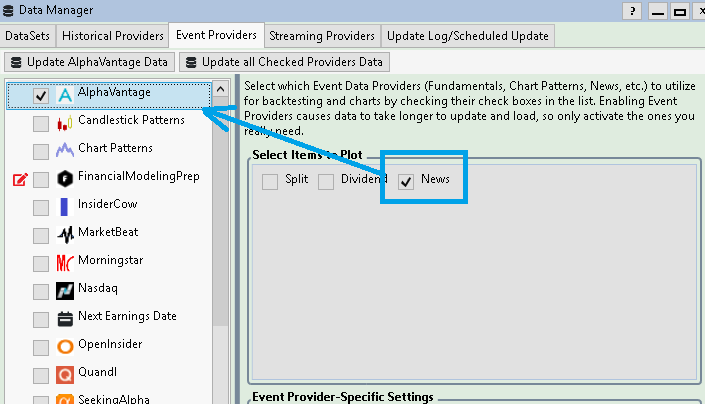Check the OpenInsider checkbox
Screen dimensions: 705x404
41,347
